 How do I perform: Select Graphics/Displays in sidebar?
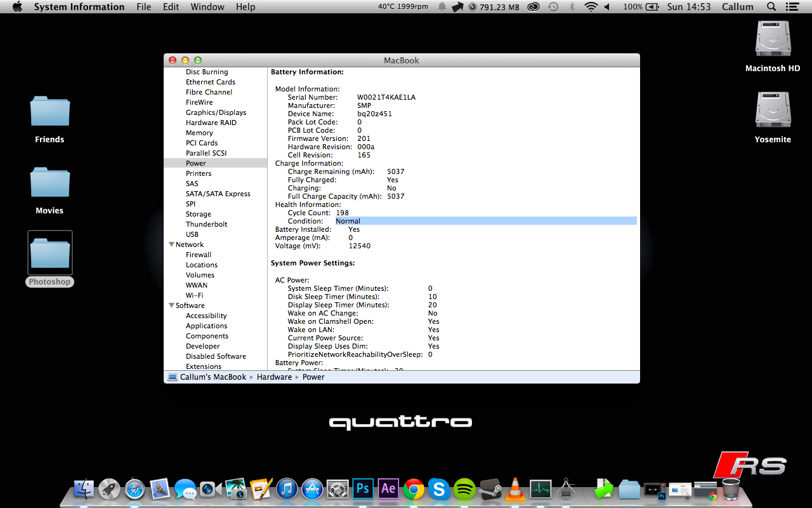click(216, 112)
